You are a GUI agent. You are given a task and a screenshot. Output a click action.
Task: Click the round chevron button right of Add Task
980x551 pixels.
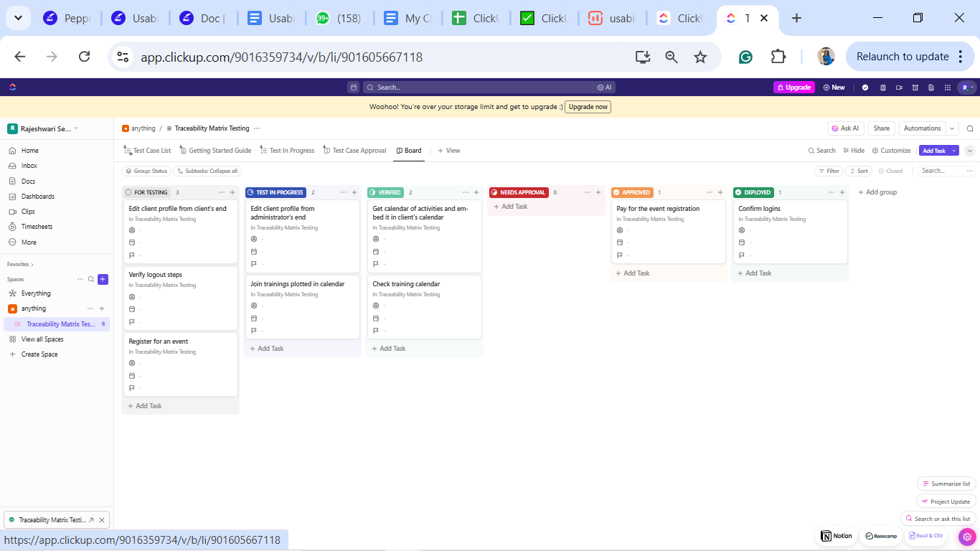(x=970, y=151)
